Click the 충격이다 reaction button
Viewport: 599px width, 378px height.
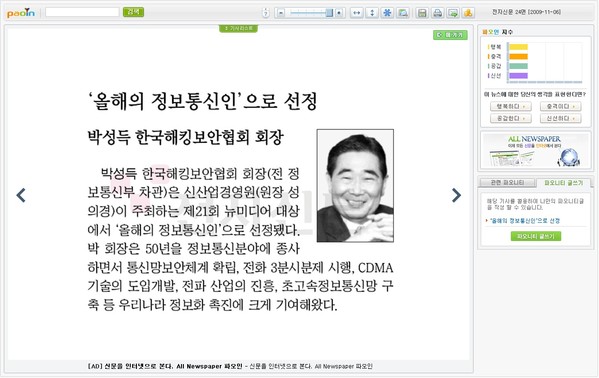(560, 106)
